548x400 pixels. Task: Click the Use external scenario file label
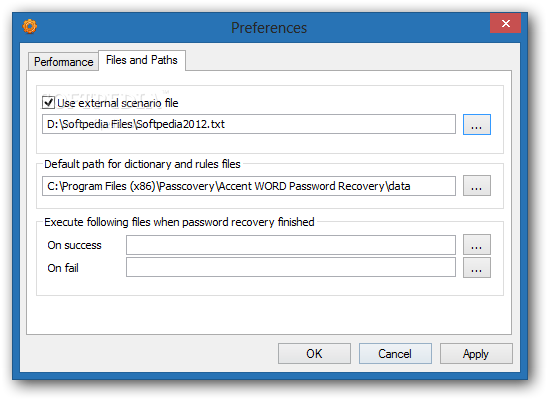[118, 103]
